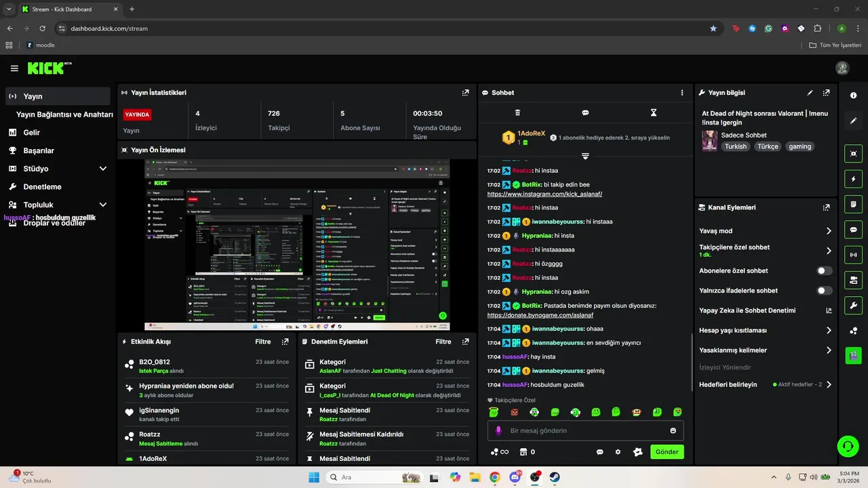Open Steam from the taskbar
Screen dimensions: 868x488
(x=554, y=477)
